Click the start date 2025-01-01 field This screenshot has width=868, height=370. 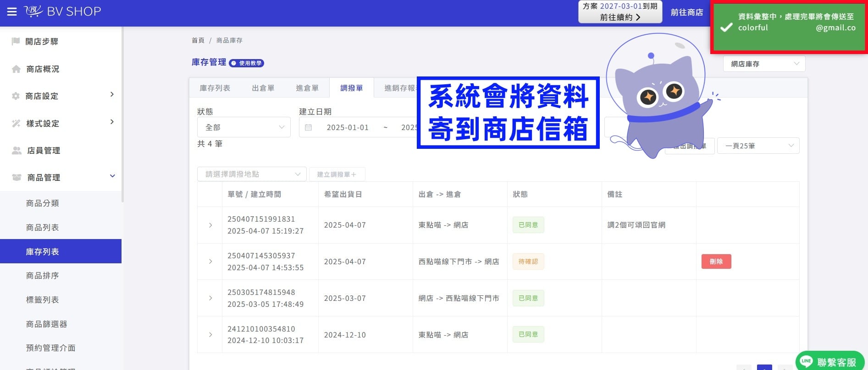coord(348,127)
